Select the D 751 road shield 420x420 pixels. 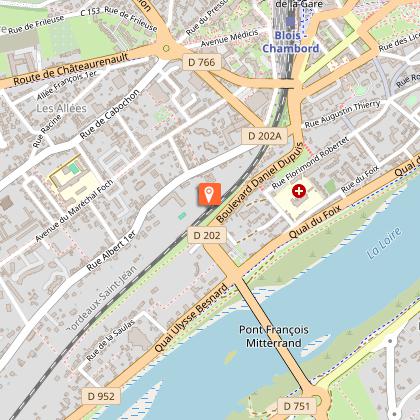point(296,406)
